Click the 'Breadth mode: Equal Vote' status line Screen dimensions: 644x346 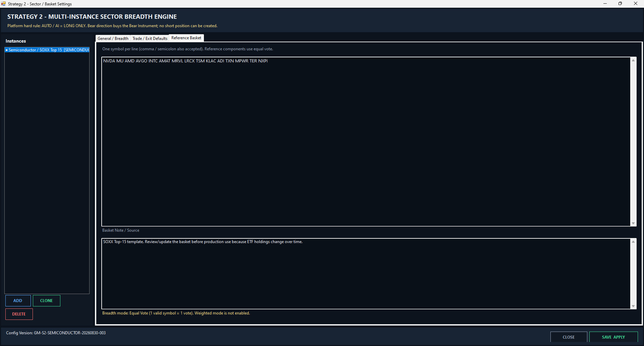tap(176, 313)
